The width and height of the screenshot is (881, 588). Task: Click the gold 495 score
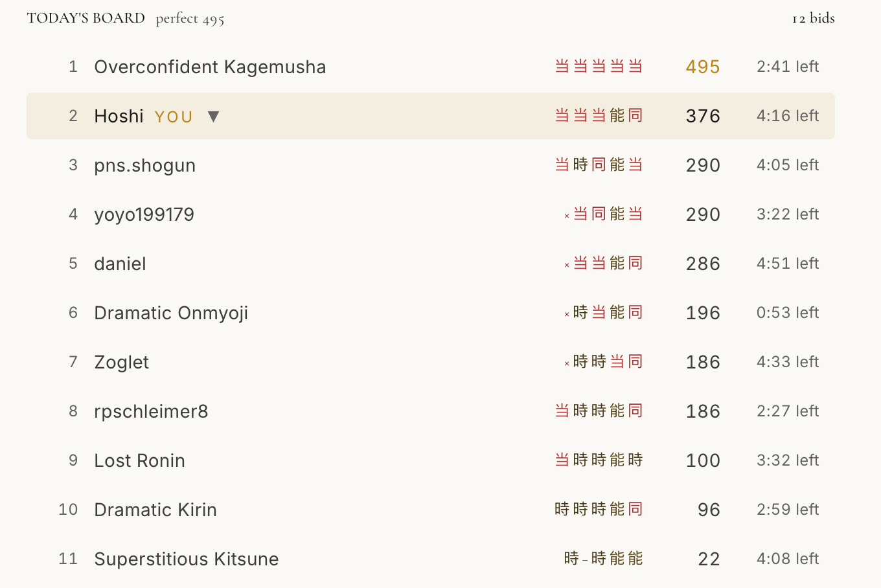[x=703, y=67]
